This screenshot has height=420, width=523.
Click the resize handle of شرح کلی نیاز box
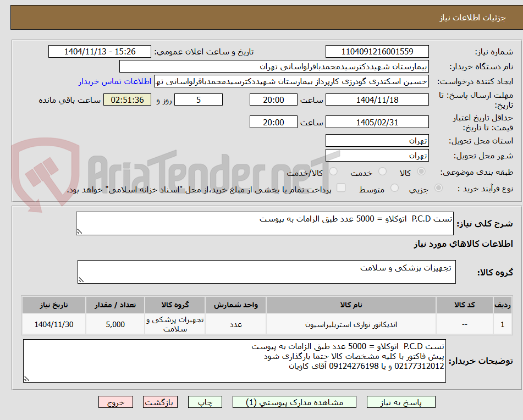(79, 231)
